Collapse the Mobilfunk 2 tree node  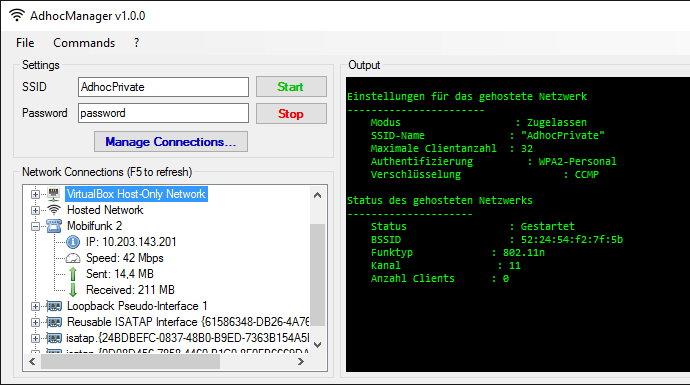click(x=35, y=226)
